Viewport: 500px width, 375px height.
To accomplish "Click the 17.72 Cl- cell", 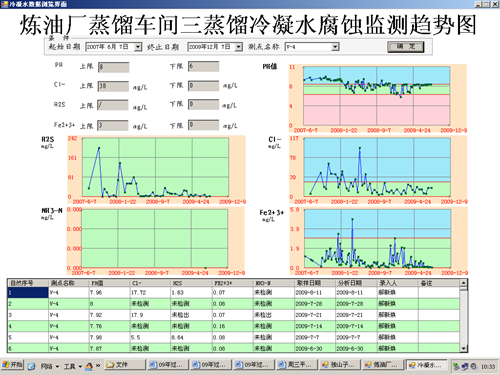I will [x=150, y=293].
